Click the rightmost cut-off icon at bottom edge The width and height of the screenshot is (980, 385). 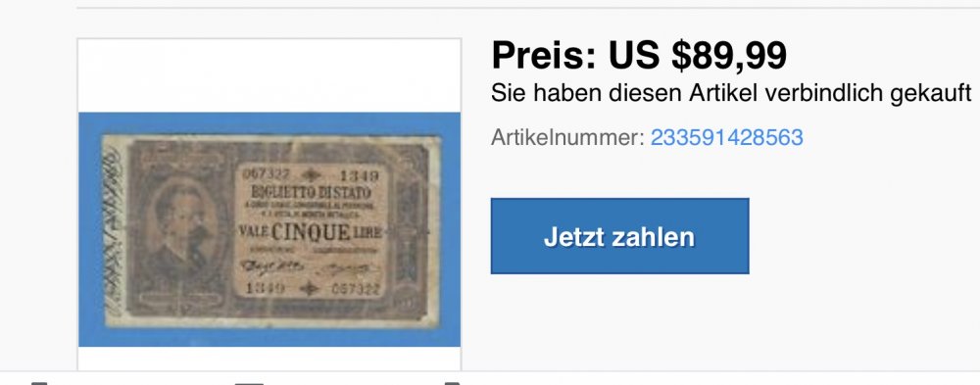452,382
